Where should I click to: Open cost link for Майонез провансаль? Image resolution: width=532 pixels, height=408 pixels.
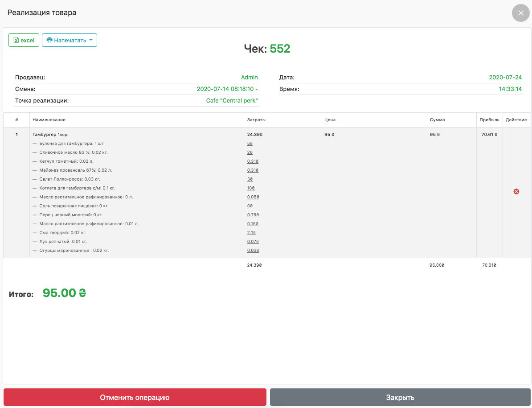coord(253,170)
